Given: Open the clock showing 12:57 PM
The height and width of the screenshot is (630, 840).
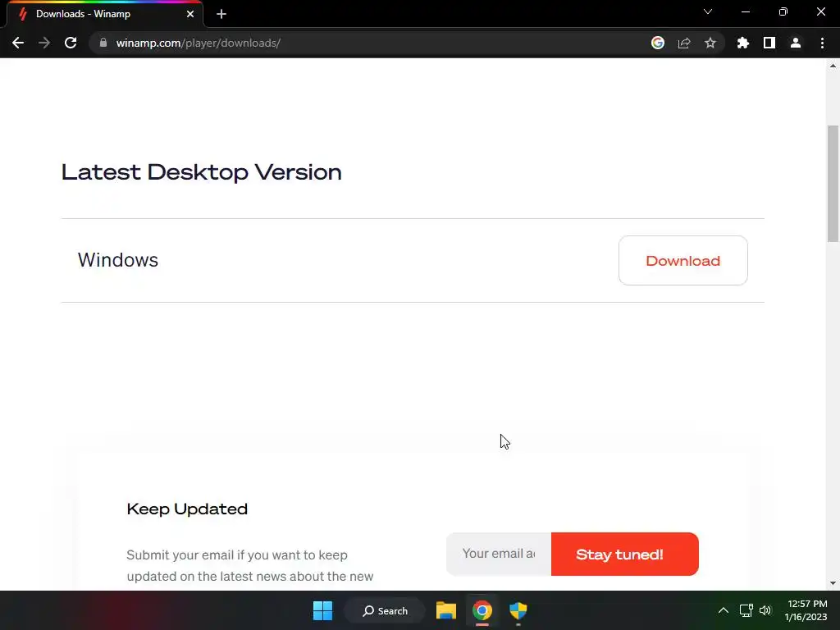Looking at the screenshot, I should (x=806, y=610).
